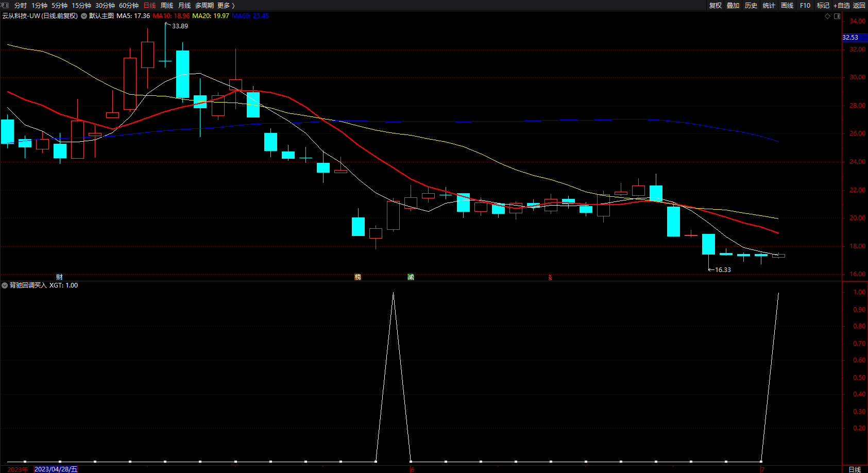Click the collapse icon left of 分时
The width and height of the screenshot is (868, 473).
(5, 5)
